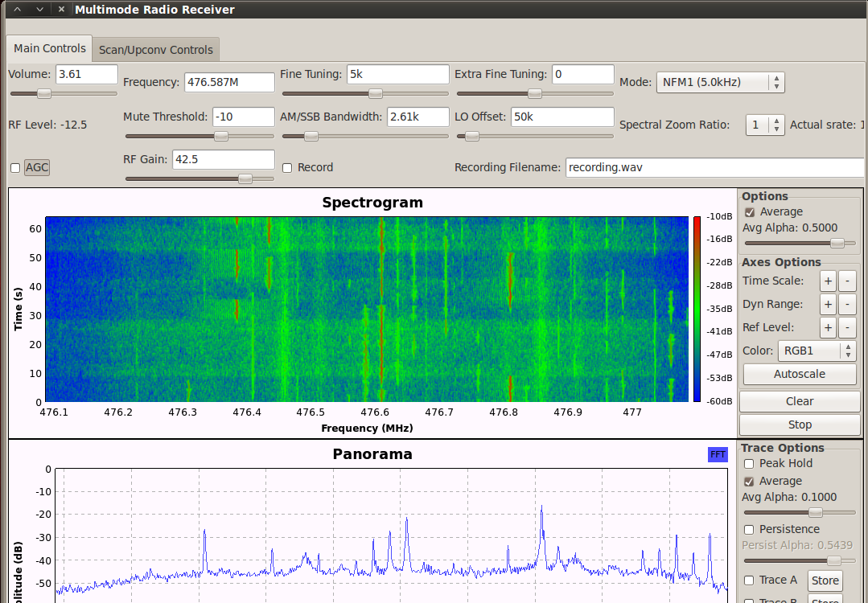Enable the Record checkbox
The image size is (868, 603).
click(286, 167)
